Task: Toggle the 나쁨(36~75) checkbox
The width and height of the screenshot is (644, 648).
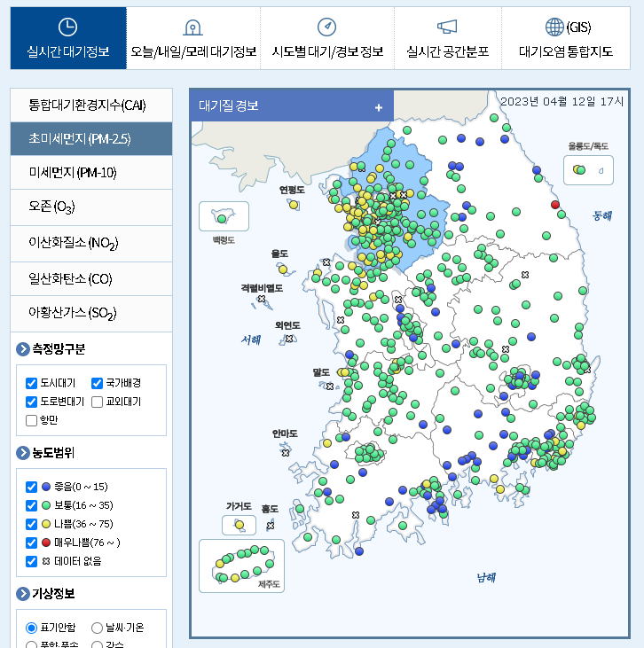Action: click(x=31, y=524)
